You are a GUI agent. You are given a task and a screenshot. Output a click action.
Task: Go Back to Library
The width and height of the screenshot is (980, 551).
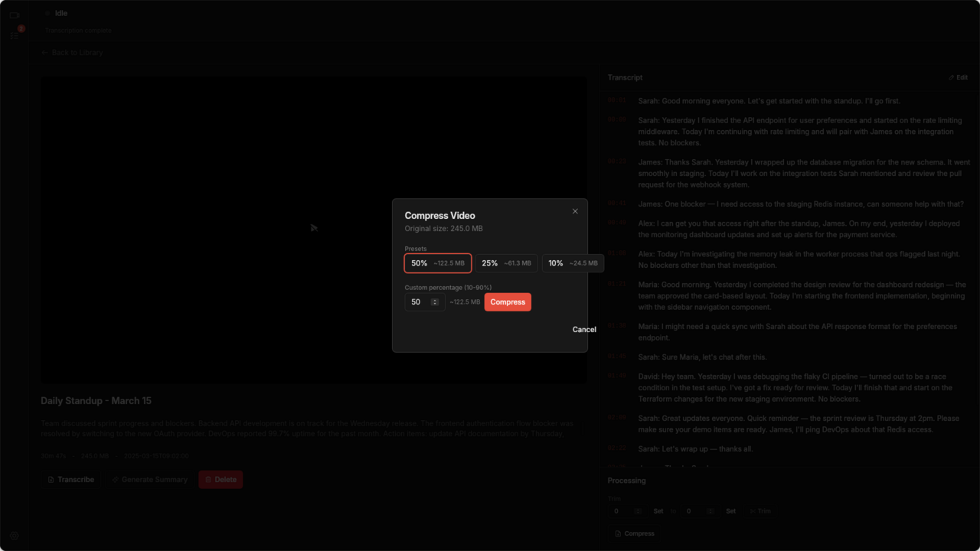71,52
